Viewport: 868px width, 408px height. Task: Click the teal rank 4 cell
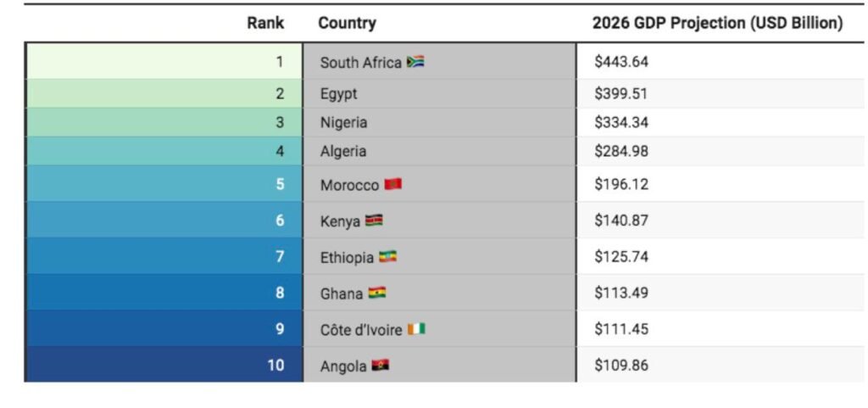164,152
